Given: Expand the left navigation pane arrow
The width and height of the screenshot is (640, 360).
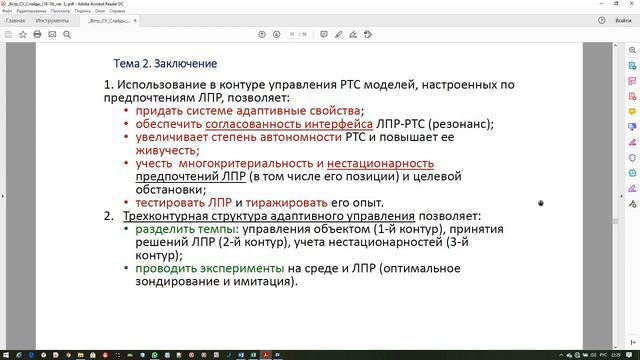Looking at the screenshot, I should 2,196.
